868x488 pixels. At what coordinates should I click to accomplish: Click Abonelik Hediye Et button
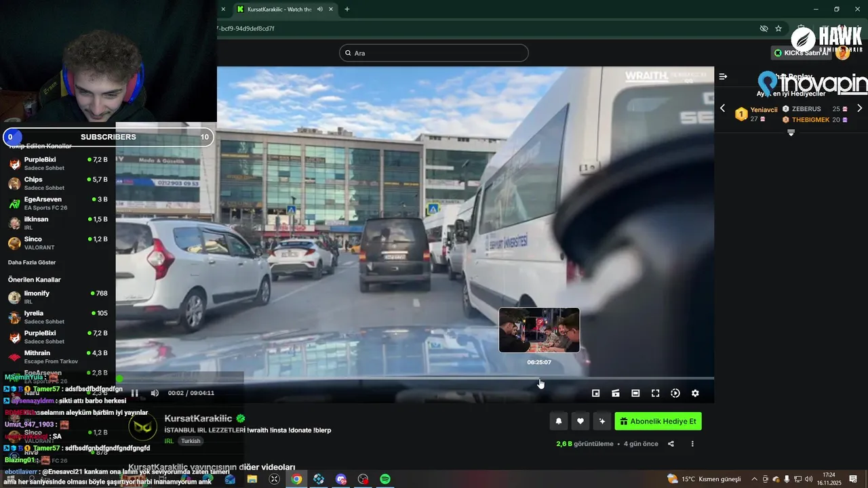[x=658, y=421]
